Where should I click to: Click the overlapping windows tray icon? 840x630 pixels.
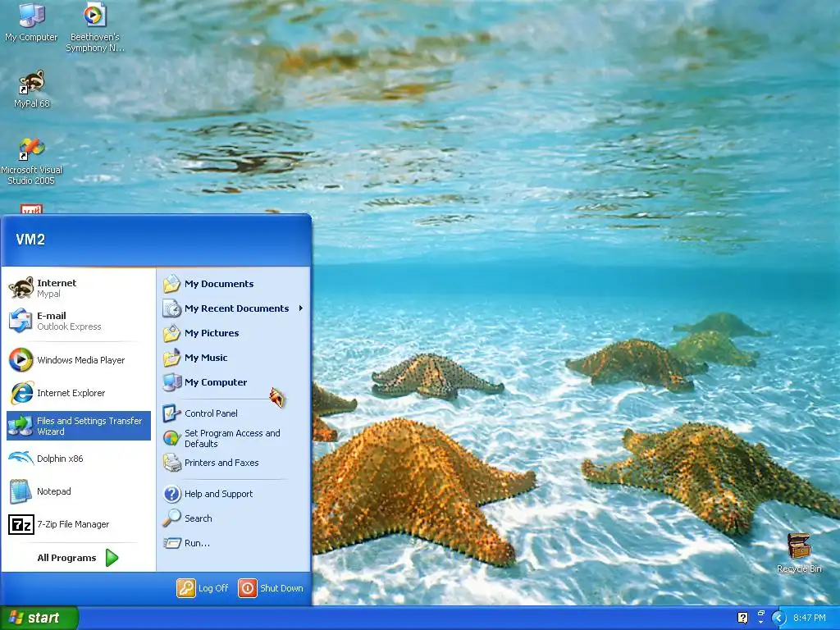tap(760, 615)
